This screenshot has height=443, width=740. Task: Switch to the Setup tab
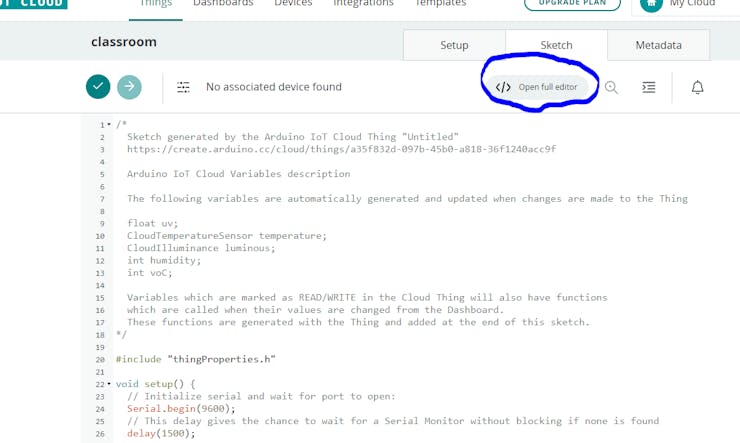coord(454,45)
